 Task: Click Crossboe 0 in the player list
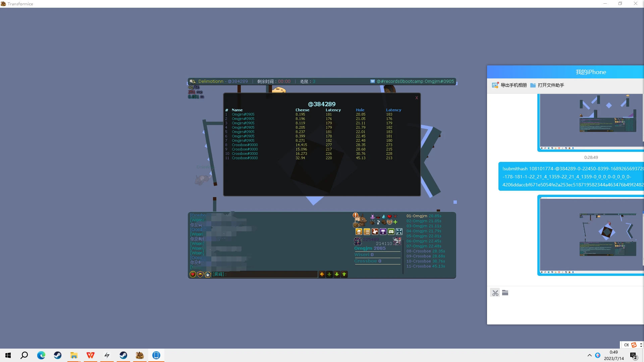368,261
